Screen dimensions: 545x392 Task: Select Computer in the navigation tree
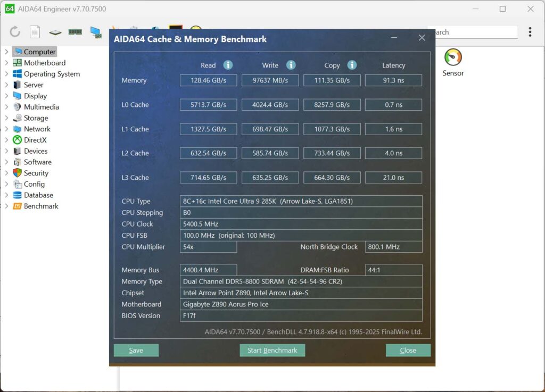point(38,52)
